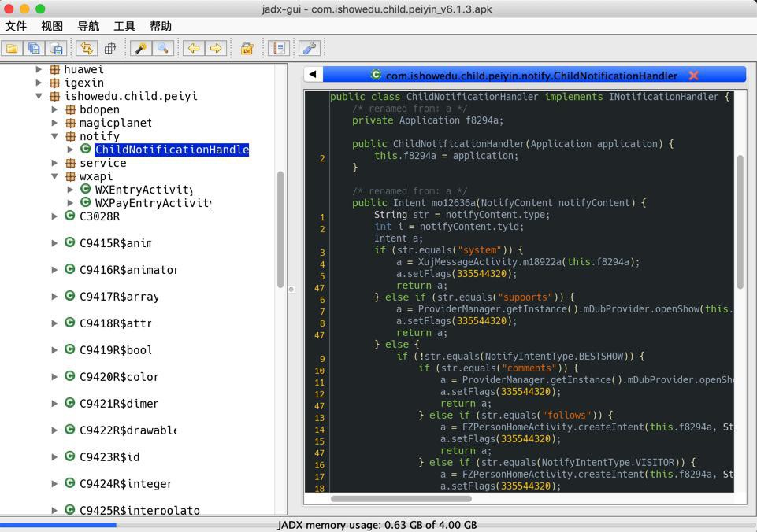
Task: Select the C9421R$dimen class row
Action: [119, 403]
